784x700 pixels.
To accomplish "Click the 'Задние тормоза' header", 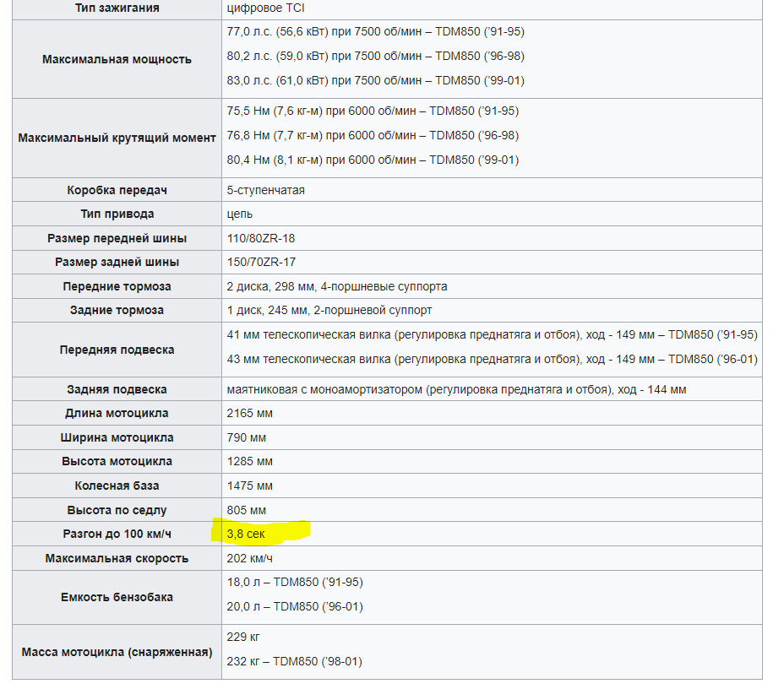I will click(117, 310).
